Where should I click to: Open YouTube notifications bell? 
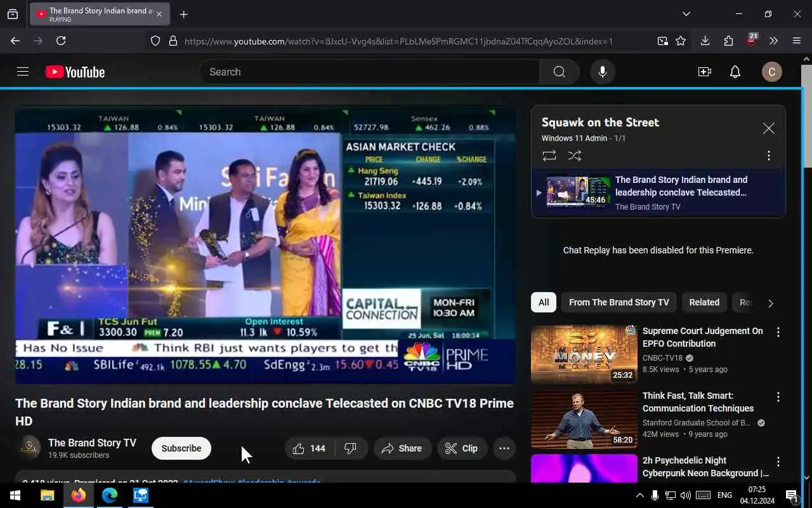[x=735, y=72]
